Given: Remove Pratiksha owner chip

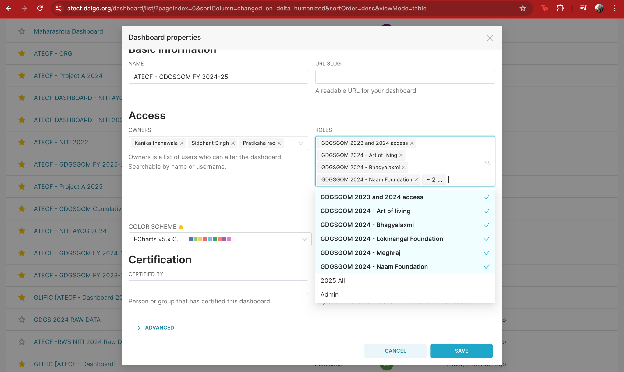Looking at the screenshot, I should pyautogui.click(x=279, y=143).
